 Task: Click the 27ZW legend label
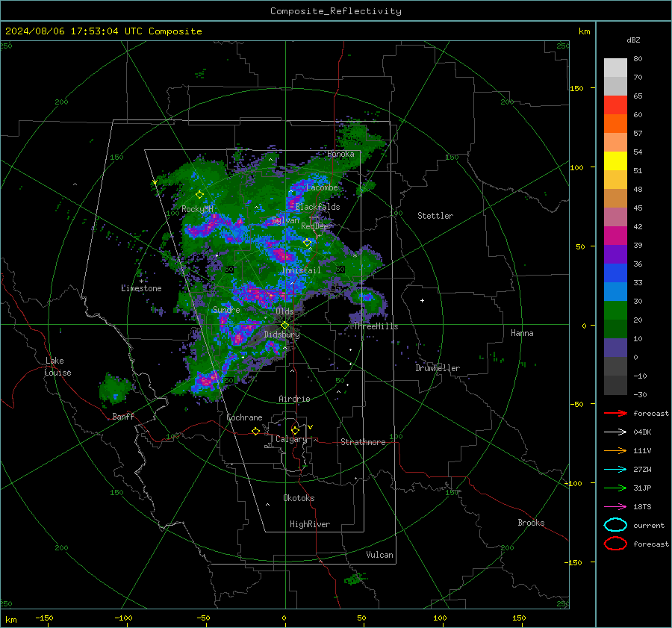[642, 470]
